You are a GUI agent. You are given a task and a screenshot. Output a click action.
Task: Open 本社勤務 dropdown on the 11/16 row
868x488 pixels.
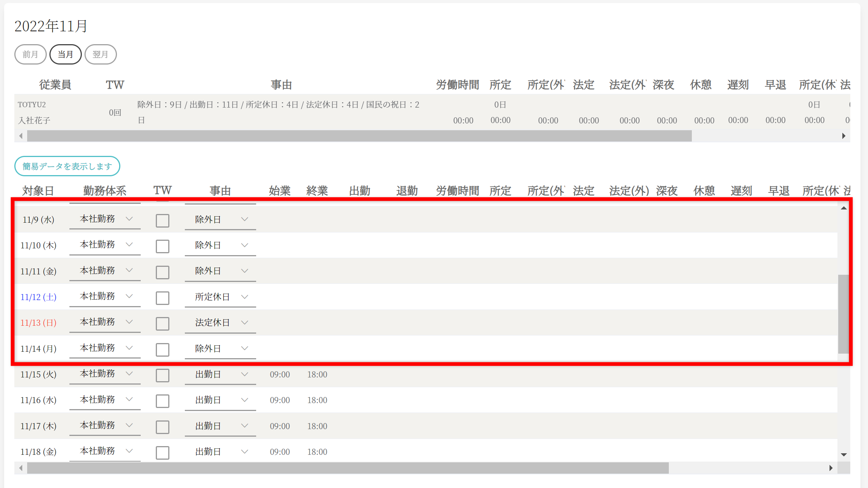(105, 399)
